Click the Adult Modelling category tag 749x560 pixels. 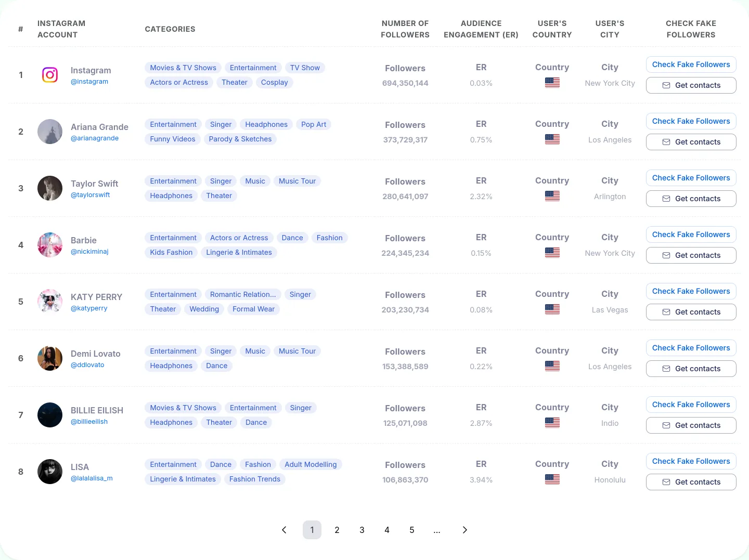pos(311,464)
